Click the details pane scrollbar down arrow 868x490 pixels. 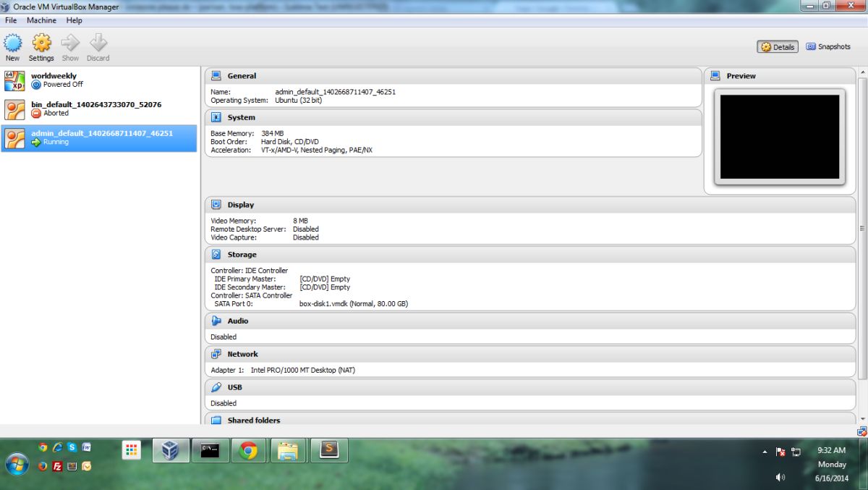point(862,419)
